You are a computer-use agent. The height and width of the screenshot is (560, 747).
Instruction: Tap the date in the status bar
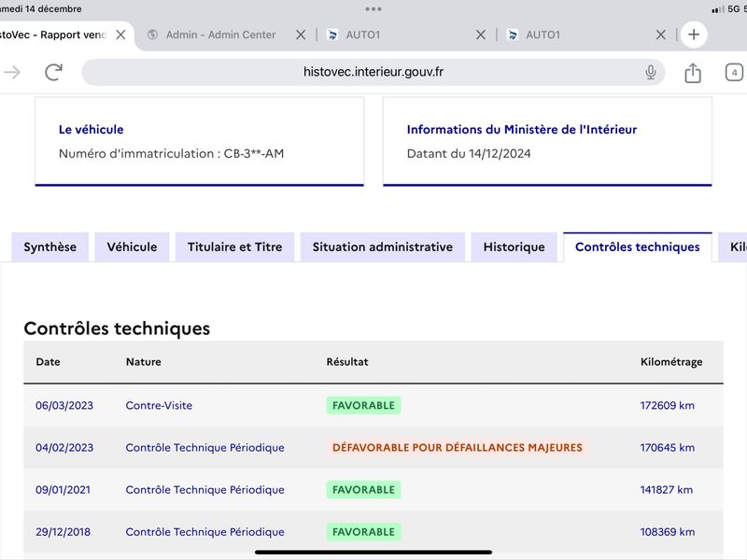pos(40,9)
